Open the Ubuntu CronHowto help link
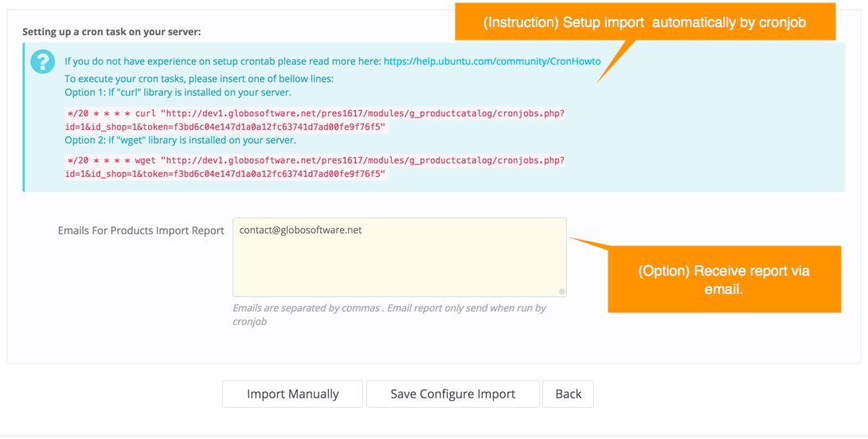Viewport: 868px width, 439px height. pyautogui.click(x=491, y=61)
